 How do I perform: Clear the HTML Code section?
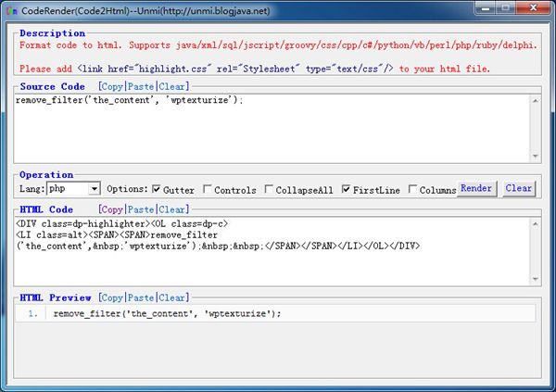click(x=173, y=209)
